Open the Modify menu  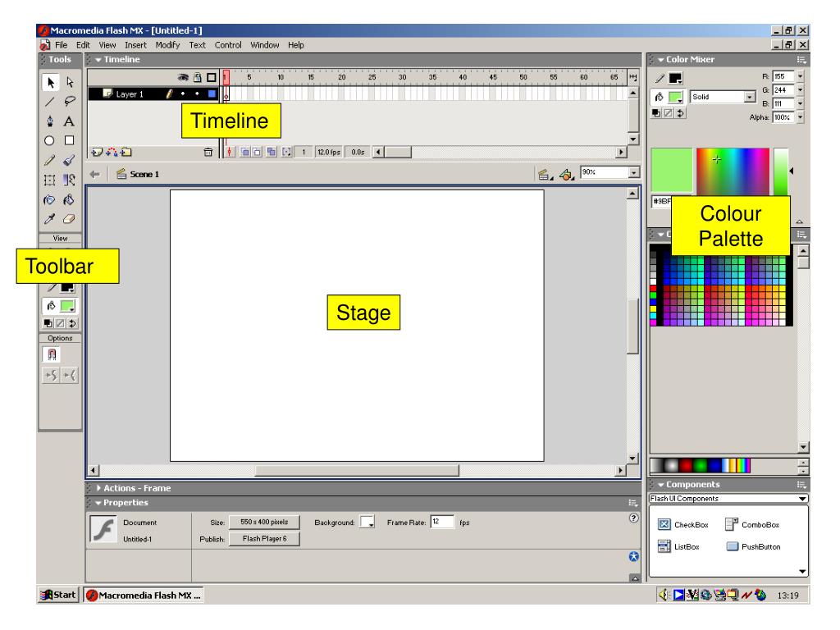point(167,45)
